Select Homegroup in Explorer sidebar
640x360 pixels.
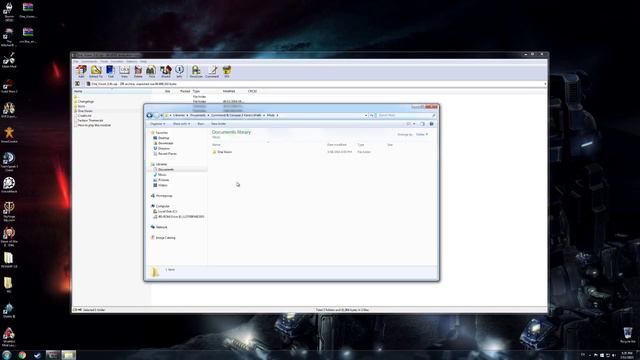[x=164, y=196]
